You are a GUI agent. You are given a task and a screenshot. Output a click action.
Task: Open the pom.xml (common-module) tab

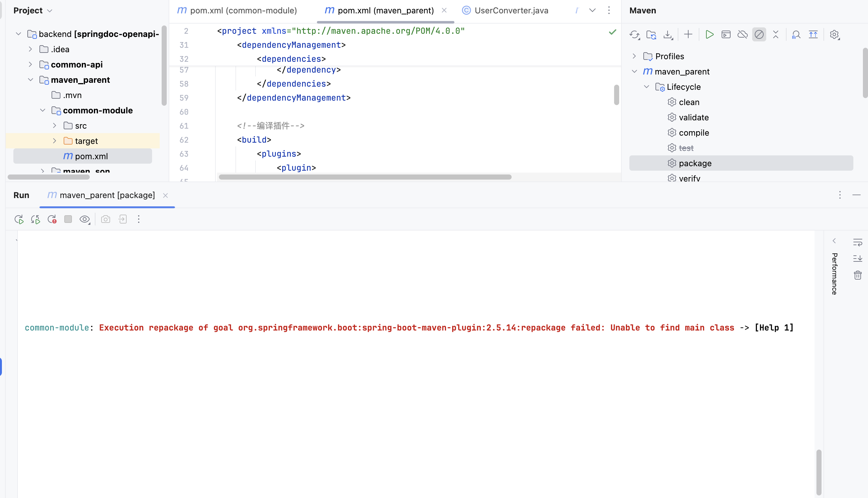(243, 11)
